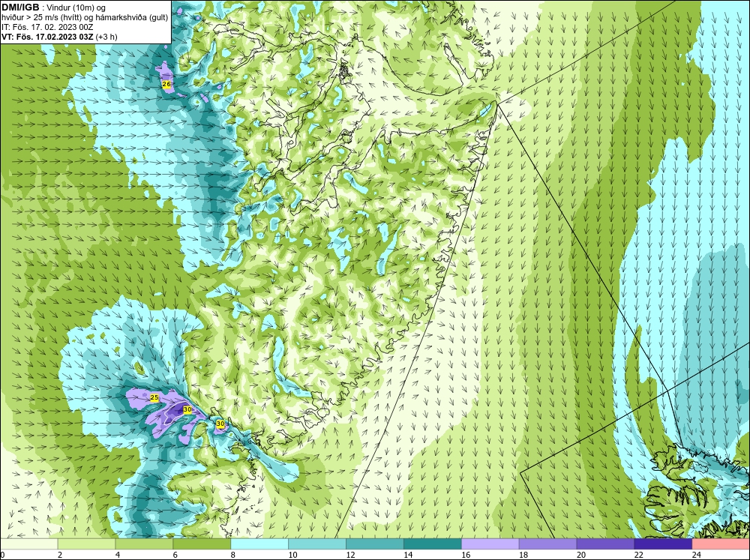The height and width of the screenshot is (560, 750).
Task: Pick the medium green 4–6 m/s swatch
Action: (144, 544)
